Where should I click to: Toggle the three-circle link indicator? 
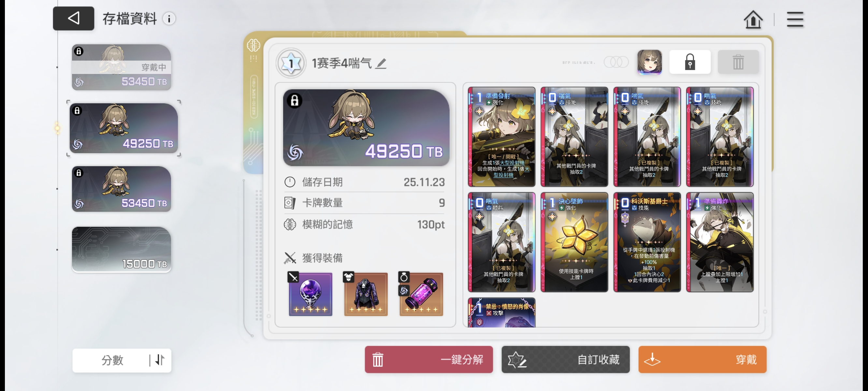pyautogui.click(x=616, y=62)
